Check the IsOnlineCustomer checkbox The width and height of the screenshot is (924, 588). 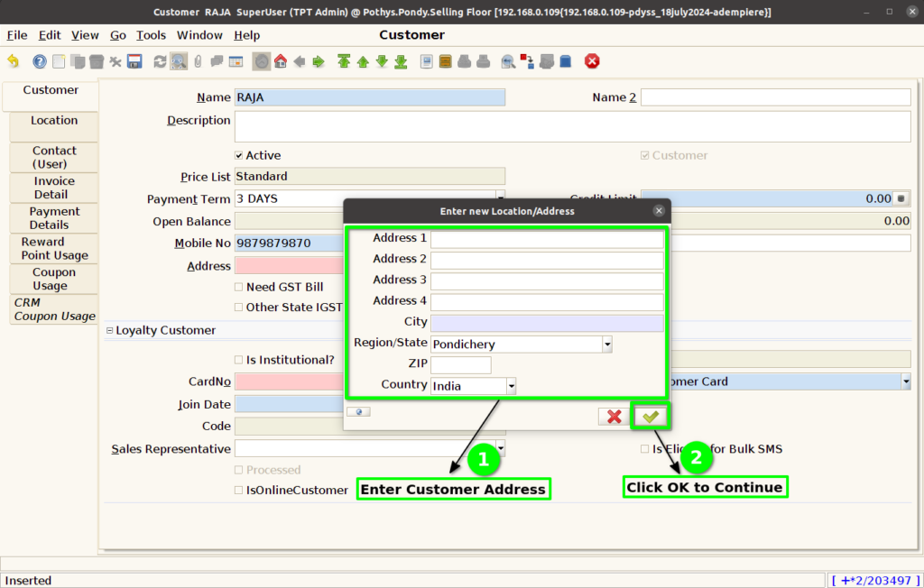(x=238, y=491)
